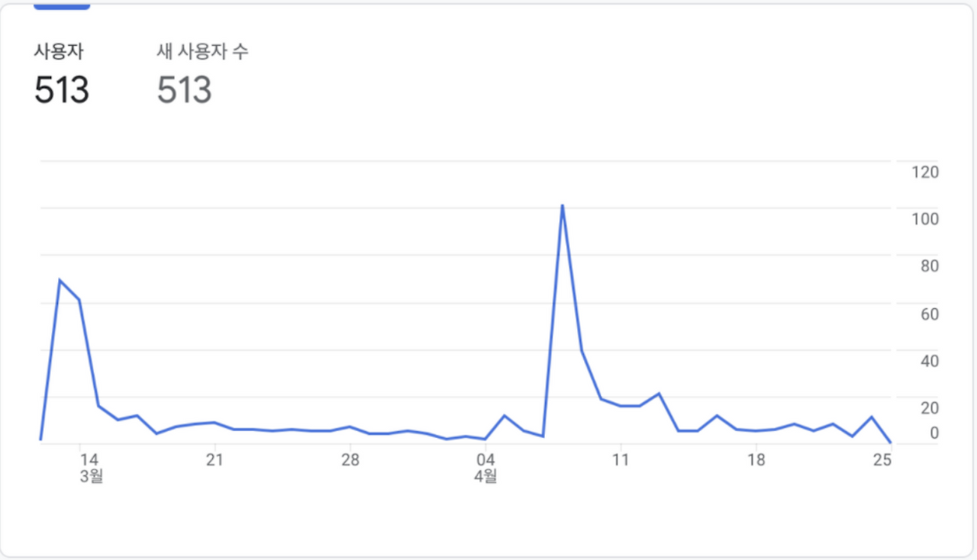Click the 18 date label on axis
The width and height of the screenshot is (977, 560).
[756, 460]
